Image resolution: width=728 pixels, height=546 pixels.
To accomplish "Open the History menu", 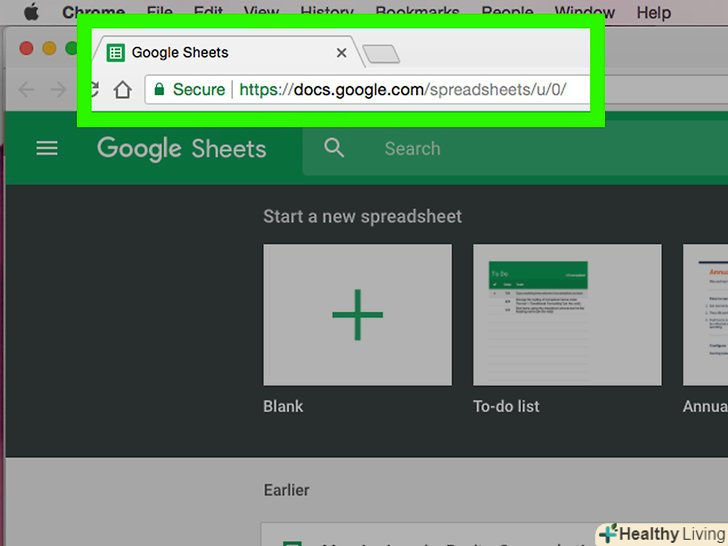I will coord(327,12).
